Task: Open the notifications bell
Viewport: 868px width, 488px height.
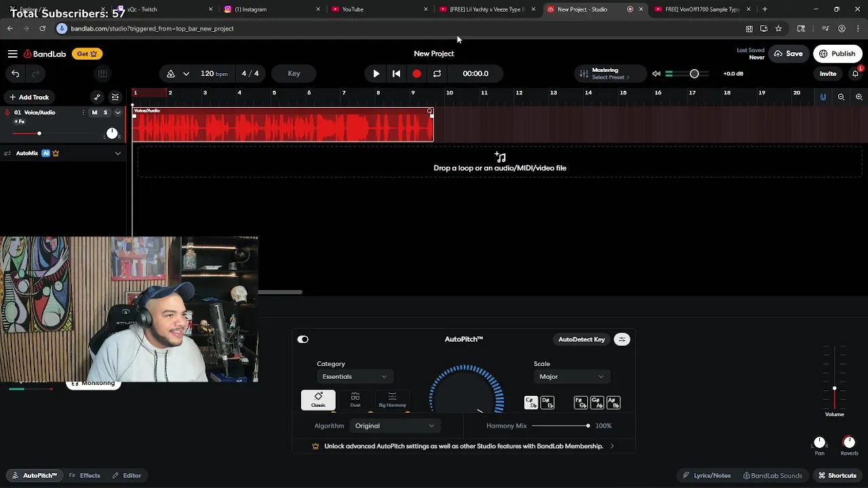Action: [855, 74]
